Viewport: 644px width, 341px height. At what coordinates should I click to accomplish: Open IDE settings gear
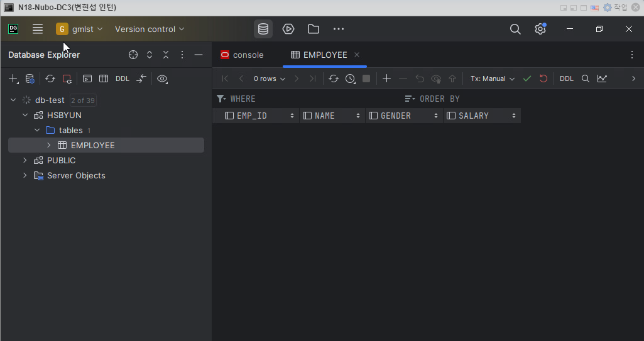pos(540,29)
